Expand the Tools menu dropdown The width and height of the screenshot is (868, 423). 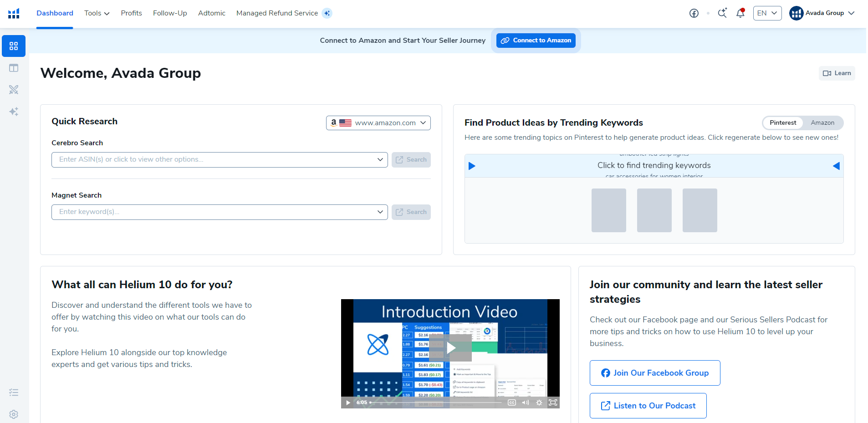[97, 13]
